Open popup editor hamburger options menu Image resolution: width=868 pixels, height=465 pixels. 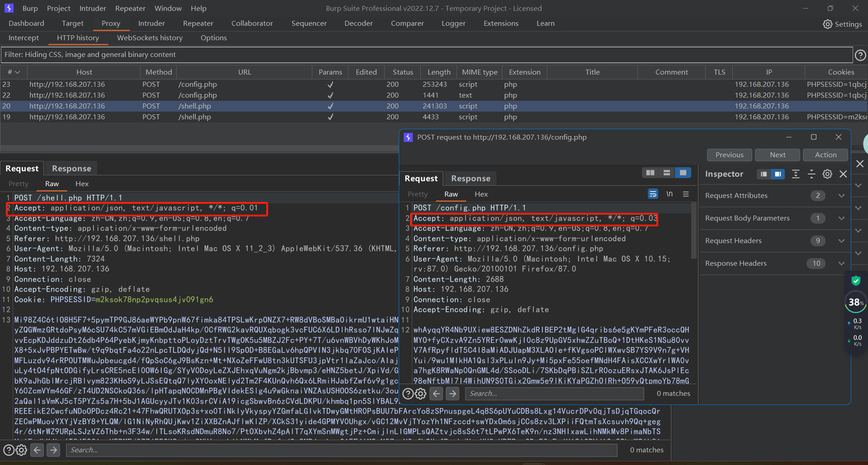point(686,194)
